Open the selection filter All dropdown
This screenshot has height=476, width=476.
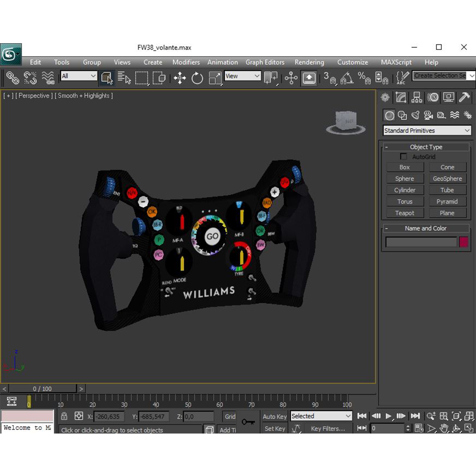coord(79,76)
